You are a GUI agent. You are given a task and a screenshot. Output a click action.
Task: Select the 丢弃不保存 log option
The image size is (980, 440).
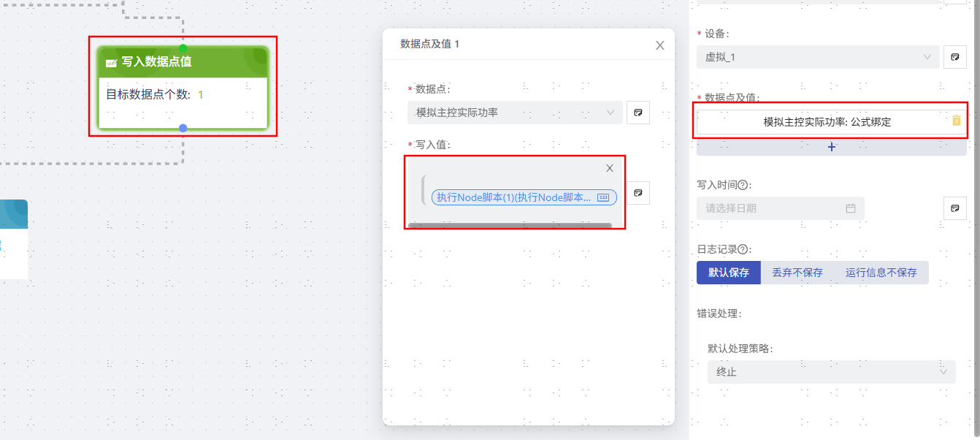click(x=797, y=273)
